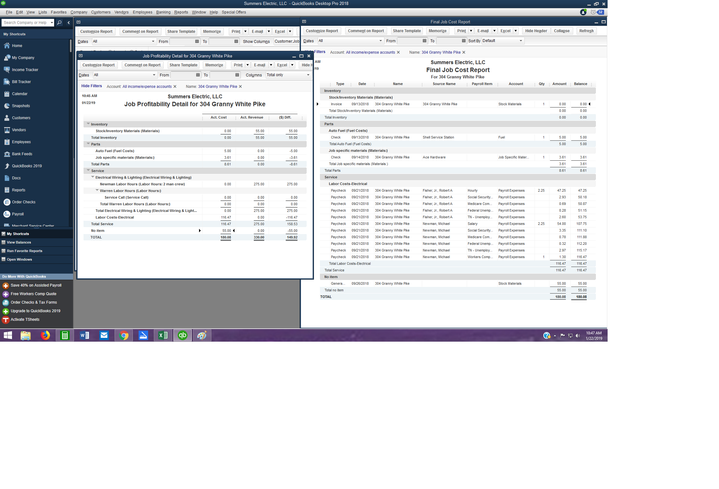Open Excel arrow in Job Profitability Detail window
Viewport: 719px width, 489px height.
292,65
